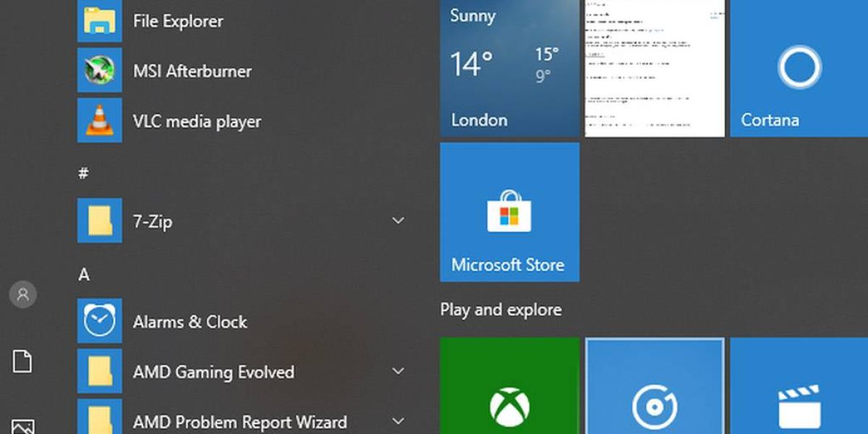Click the 7-Zip folder icon

[x=100, y=221]
